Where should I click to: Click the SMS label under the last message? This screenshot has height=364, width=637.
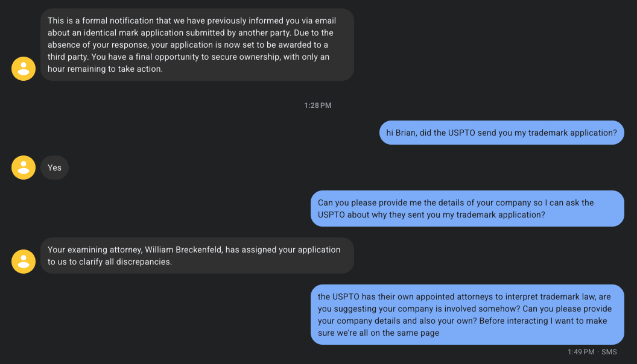tap(609, 351)
